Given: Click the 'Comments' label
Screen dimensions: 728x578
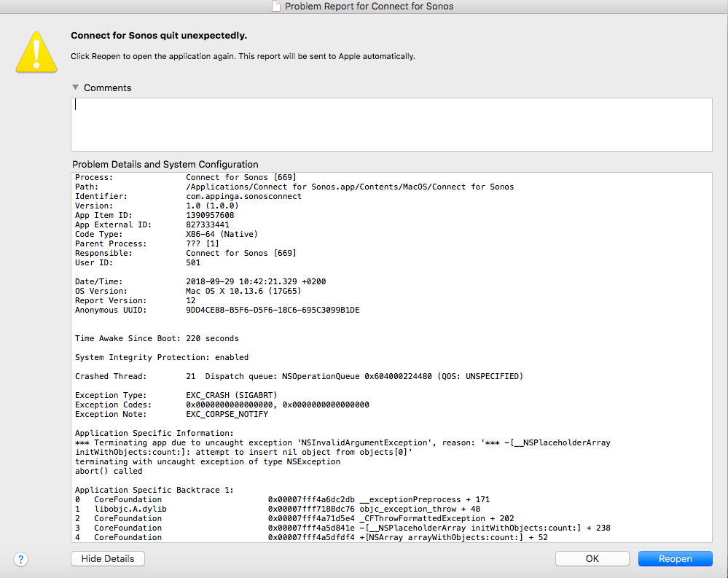Looking at the screenshot, I should click(108, 87).
